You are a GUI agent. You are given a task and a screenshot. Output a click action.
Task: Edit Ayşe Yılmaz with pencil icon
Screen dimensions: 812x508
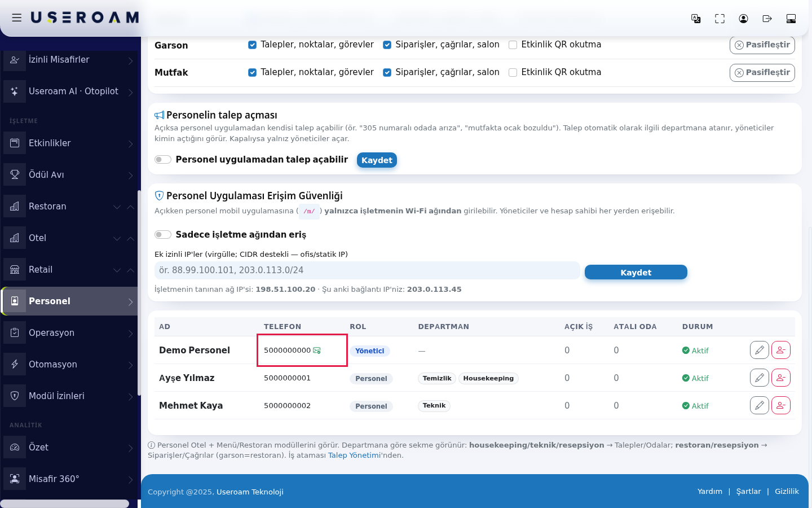coord(760,378)
